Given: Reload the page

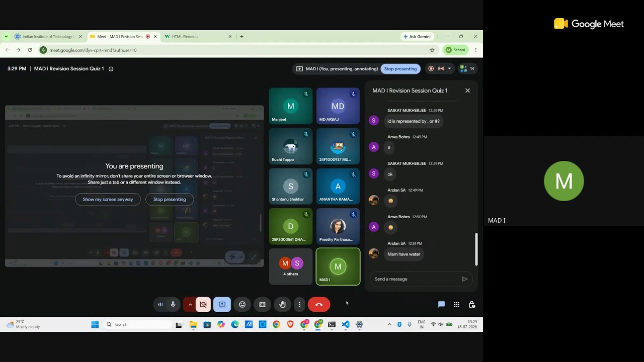Looking at the screenshot, I should [x=30, y=50].
